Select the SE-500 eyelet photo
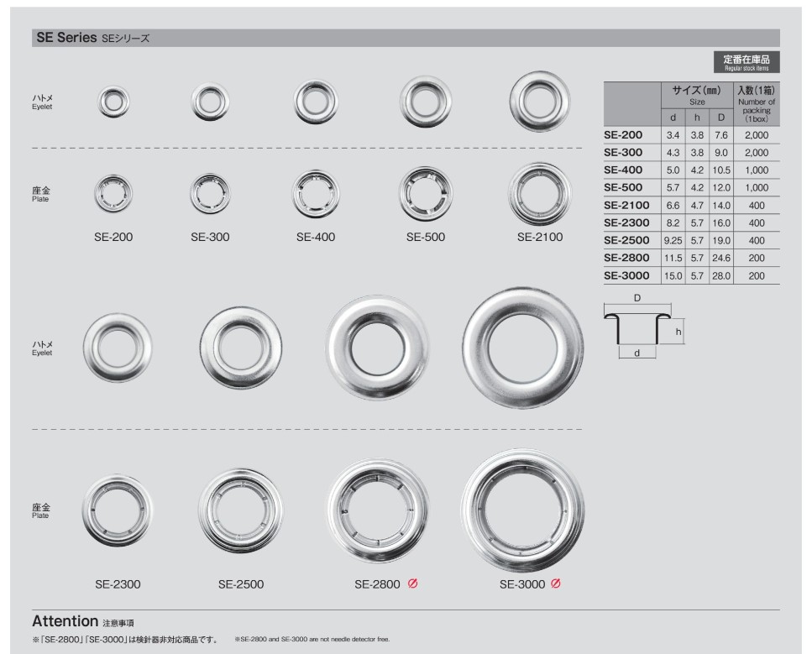Screen dimensions: 812x654 coord(426,102)
